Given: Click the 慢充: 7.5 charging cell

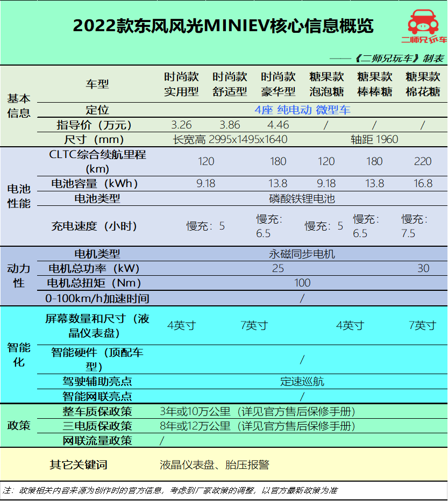Looking at the screenshot, I should (x=415, y=226).
